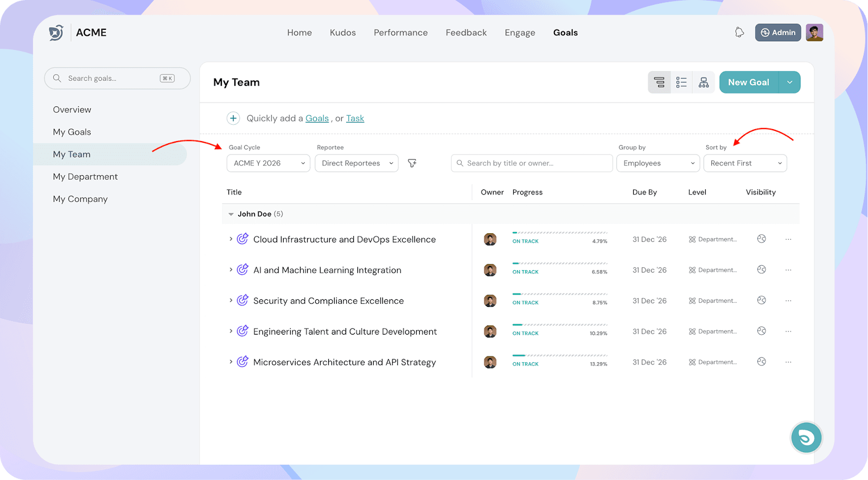Screen dimensions: 868x480
Task: Switch to the checklist view icon
Action: coord(681,82)
